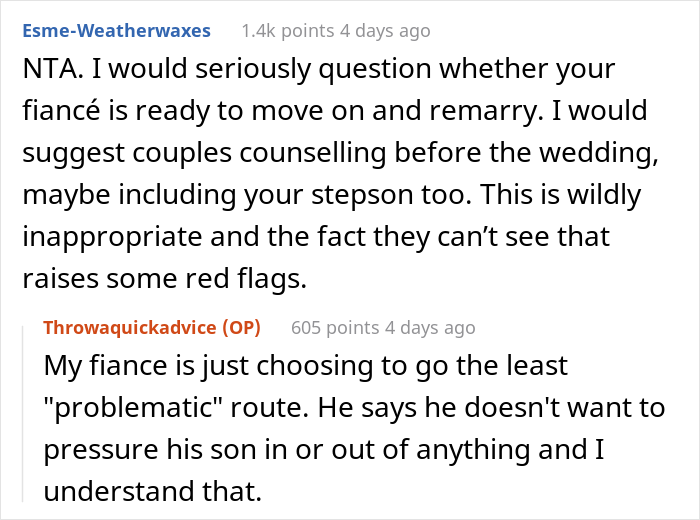
Task: Click the phrase 'red flags'
Action: 246,279
